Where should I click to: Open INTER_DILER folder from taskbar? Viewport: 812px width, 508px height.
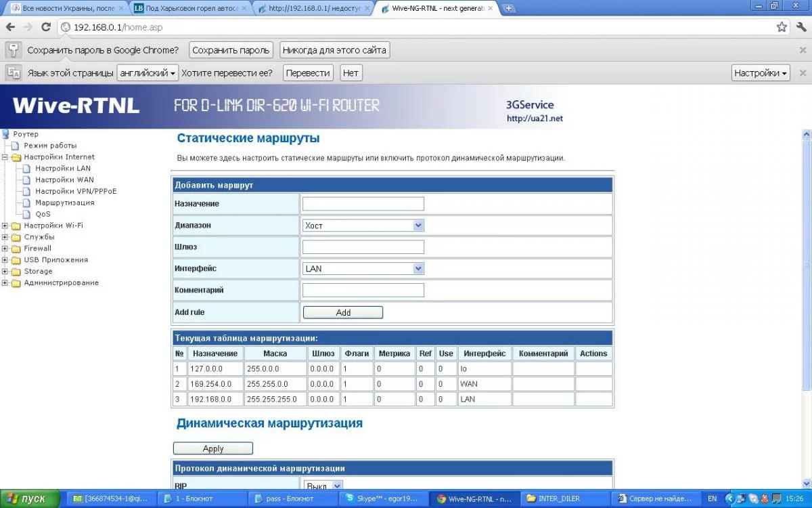click(565, 499)
